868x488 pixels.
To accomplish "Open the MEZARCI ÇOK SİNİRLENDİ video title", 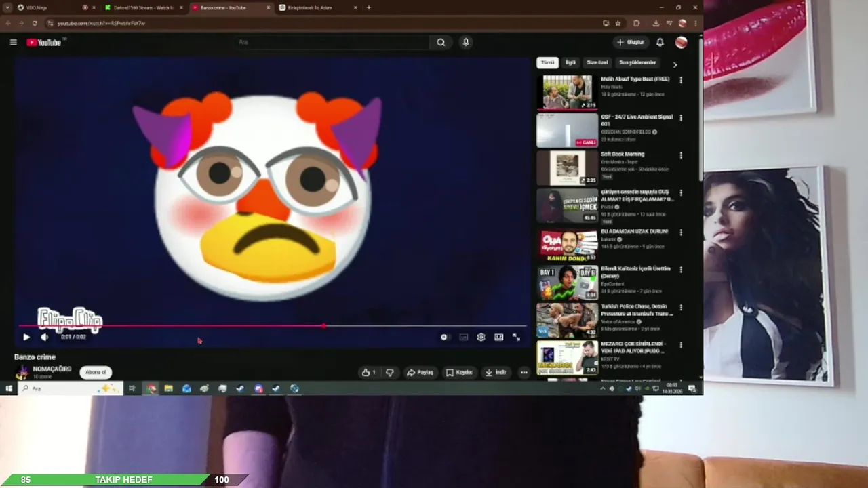I will pyautogui.click(x=633, y=347).
